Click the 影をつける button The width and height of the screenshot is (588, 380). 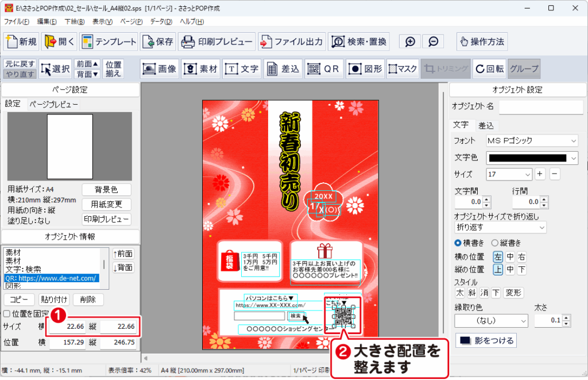click(485, 340)
